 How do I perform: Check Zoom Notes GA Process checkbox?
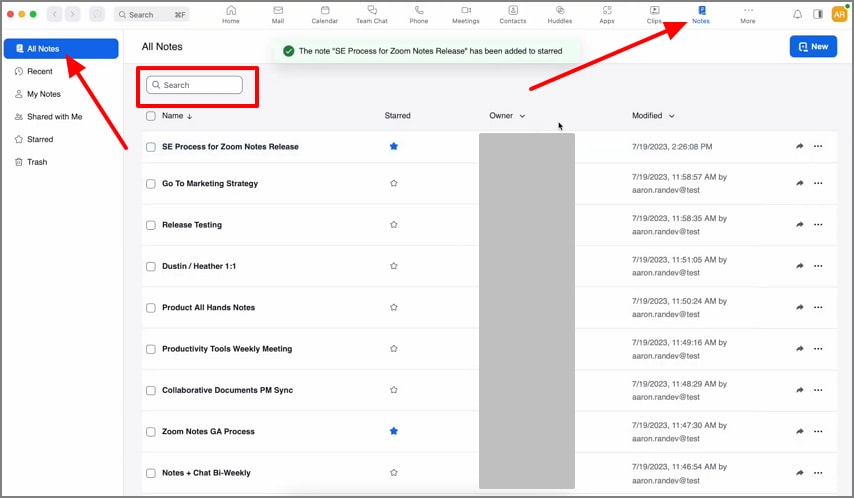151,432
